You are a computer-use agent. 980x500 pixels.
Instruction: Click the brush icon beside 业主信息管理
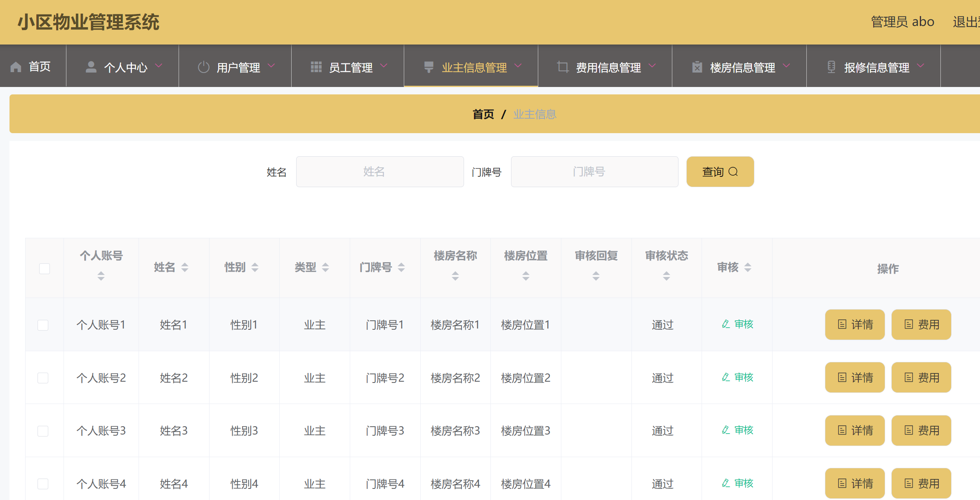[x=429, y=67]
